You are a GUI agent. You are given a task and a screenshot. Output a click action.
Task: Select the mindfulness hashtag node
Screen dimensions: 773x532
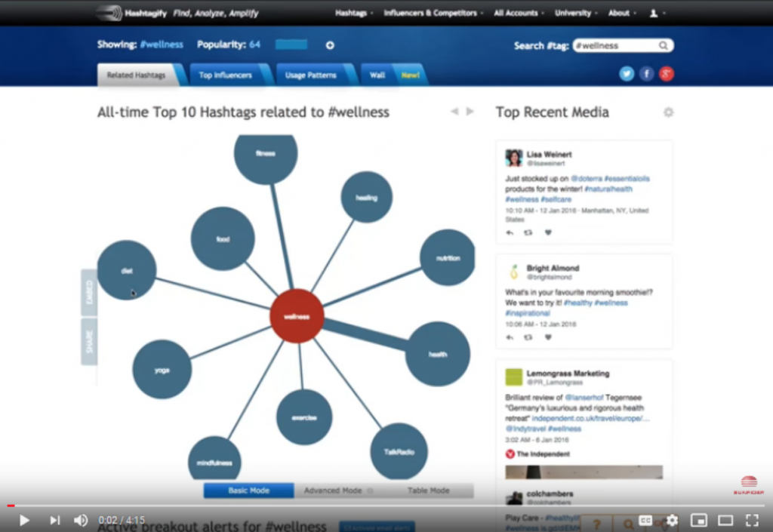pyautogui.click(x=214, y=459)
